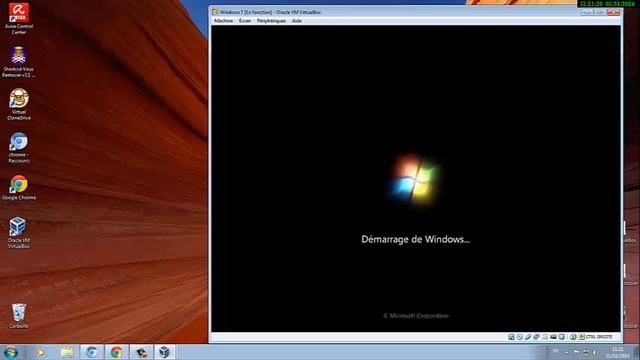
Task: Click the taskbar clock and date
Action: [x=618, y=353]
